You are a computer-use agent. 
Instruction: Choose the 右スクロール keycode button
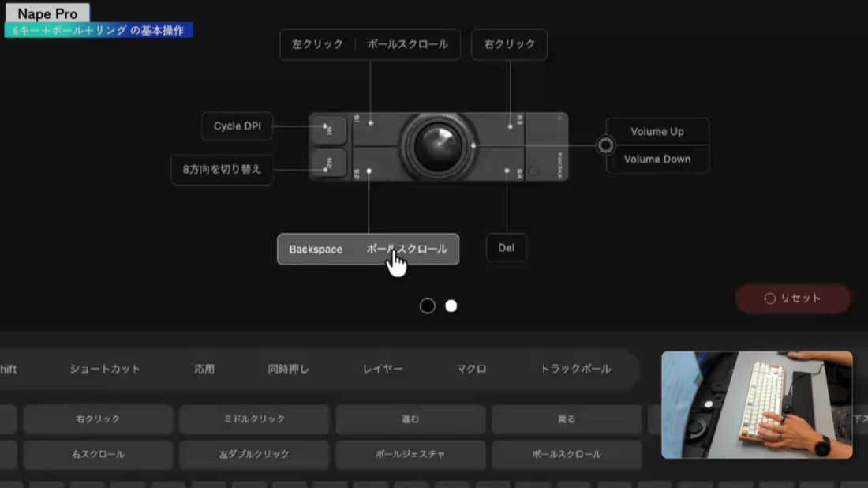(98, 454)
